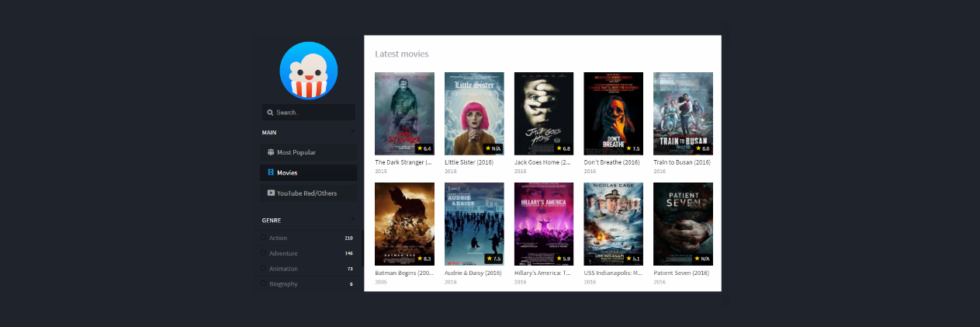Open The Dark Stranger poster
980x327 pixels.
pos(404,113)
